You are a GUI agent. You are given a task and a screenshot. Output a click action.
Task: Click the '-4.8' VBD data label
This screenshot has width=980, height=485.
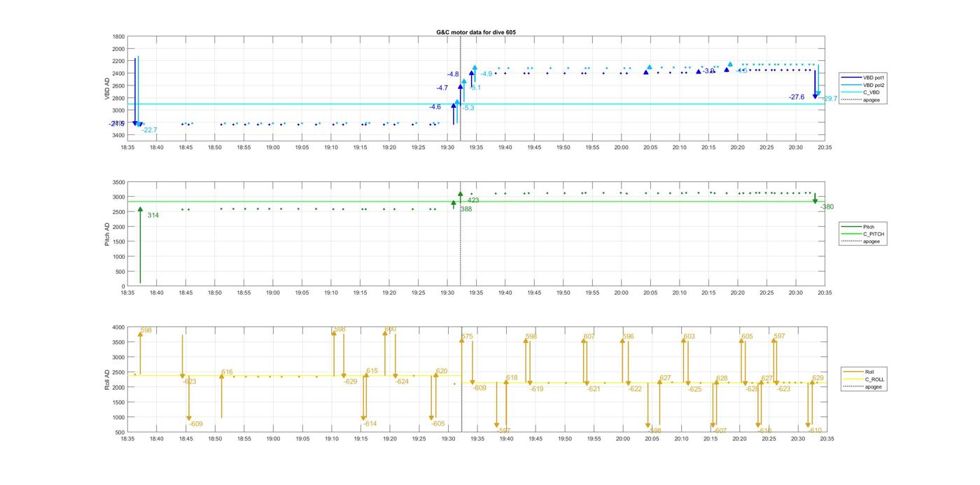pos(454,74)
